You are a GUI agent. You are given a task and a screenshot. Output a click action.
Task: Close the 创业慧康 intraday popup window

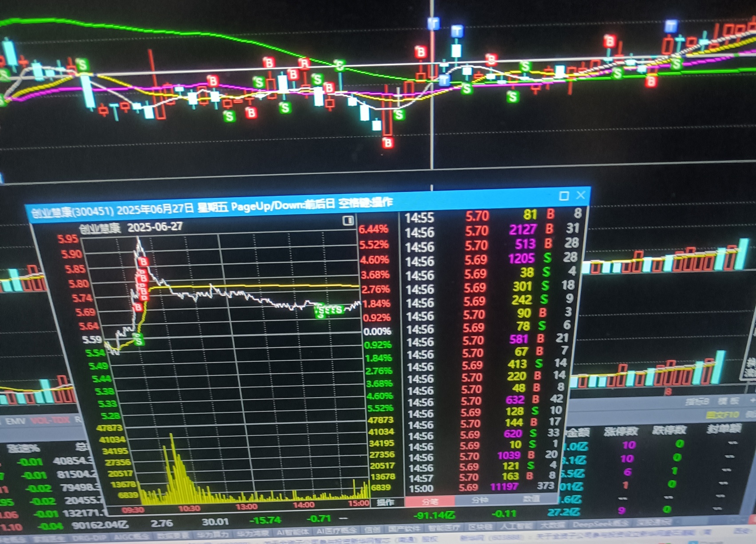[x=580, y=195]
